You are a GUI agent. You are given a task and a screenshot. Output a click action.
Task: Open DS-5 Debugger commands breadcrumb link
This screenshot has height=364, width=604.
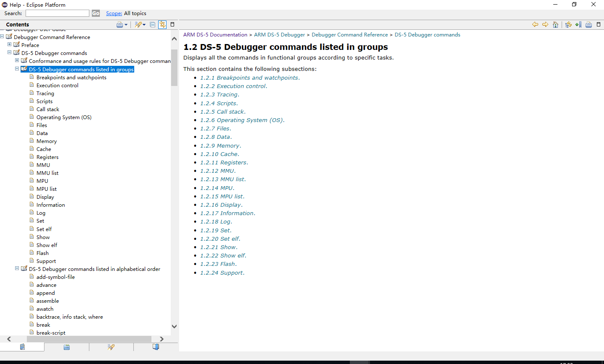click(427, 35)
